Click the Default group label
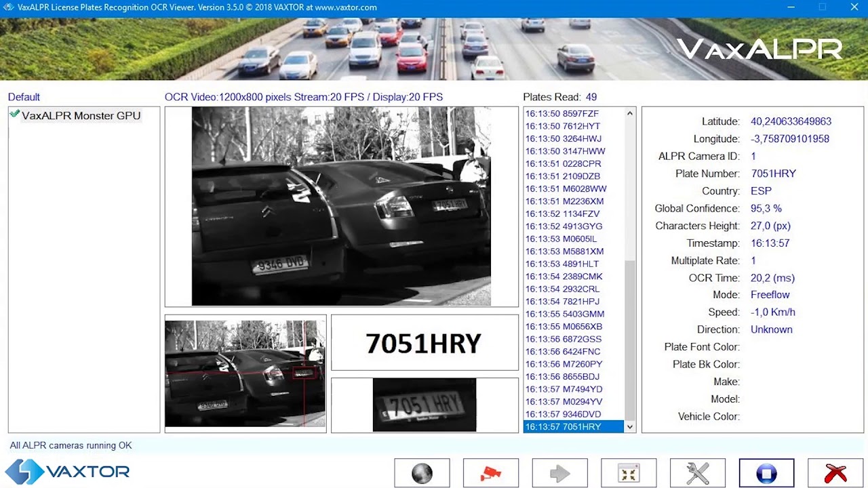 [24, 97]
